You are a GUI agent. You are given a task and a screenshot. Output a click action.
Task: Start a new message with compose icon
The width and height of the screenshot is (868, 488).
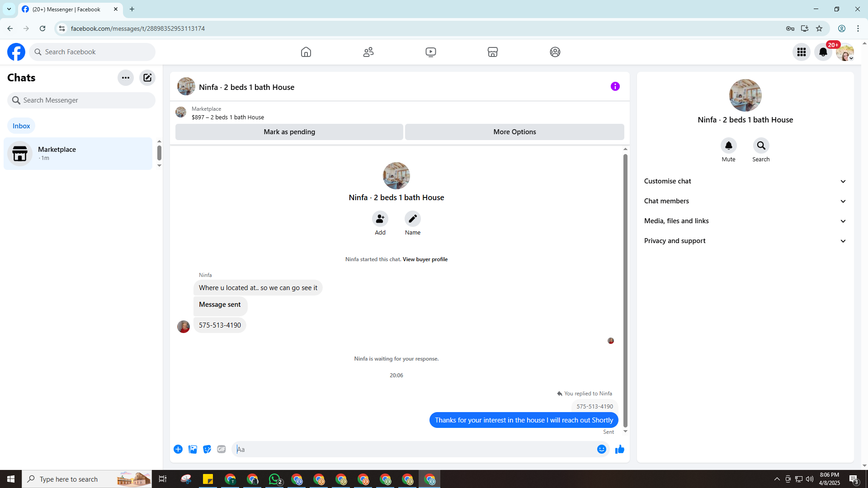click(147, 78)
